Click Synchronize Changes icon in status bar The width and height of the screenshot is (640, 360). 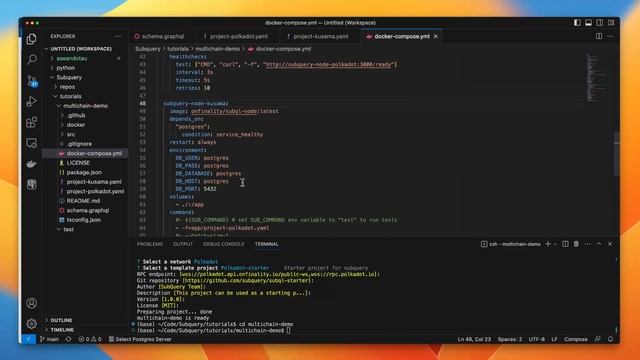[x=68, y=339]
